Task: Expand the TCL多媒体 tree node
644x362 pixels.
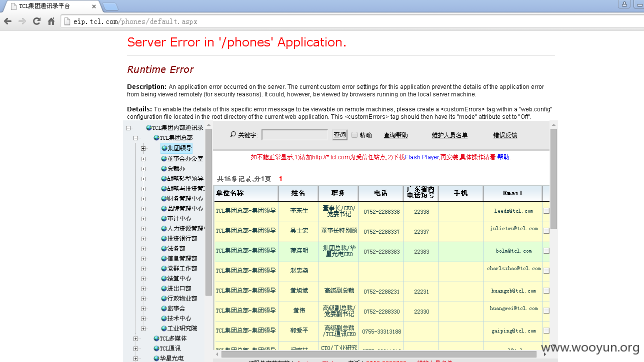Action: pos(136,339)
